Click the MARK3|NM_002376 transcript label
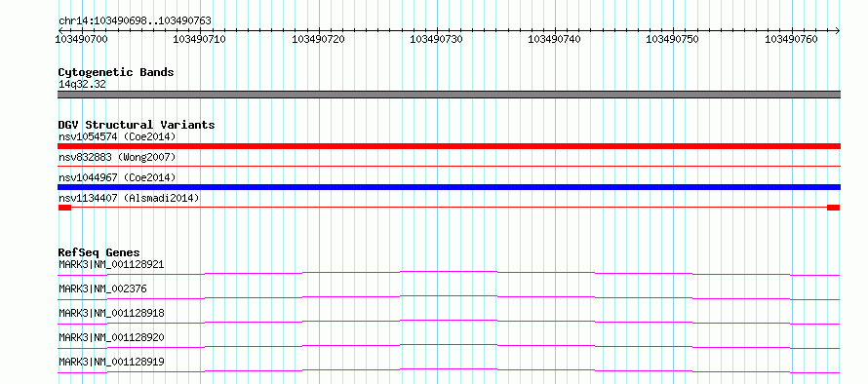 [x=102, y=288]
